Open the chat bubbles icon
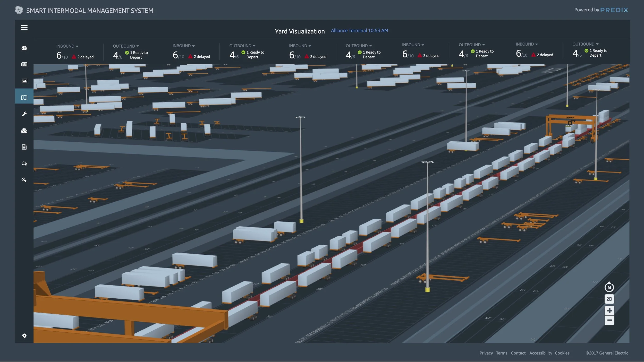This screenshot has height=362, width=644. coord(24,163)
